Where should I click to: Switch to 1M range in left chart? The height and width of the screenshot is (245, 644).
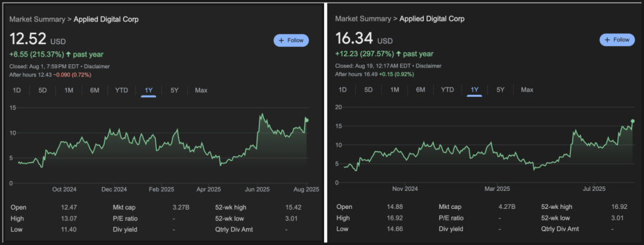(x=69, y=90)
